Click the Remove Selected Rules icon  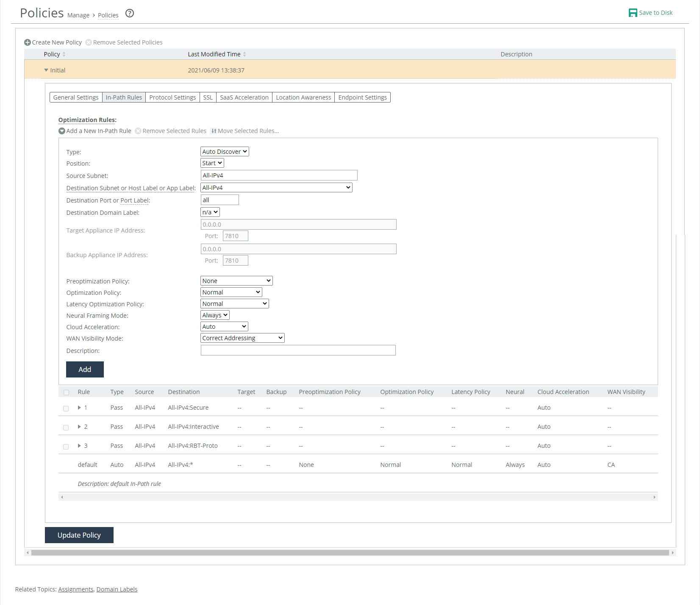pos(138,131)
